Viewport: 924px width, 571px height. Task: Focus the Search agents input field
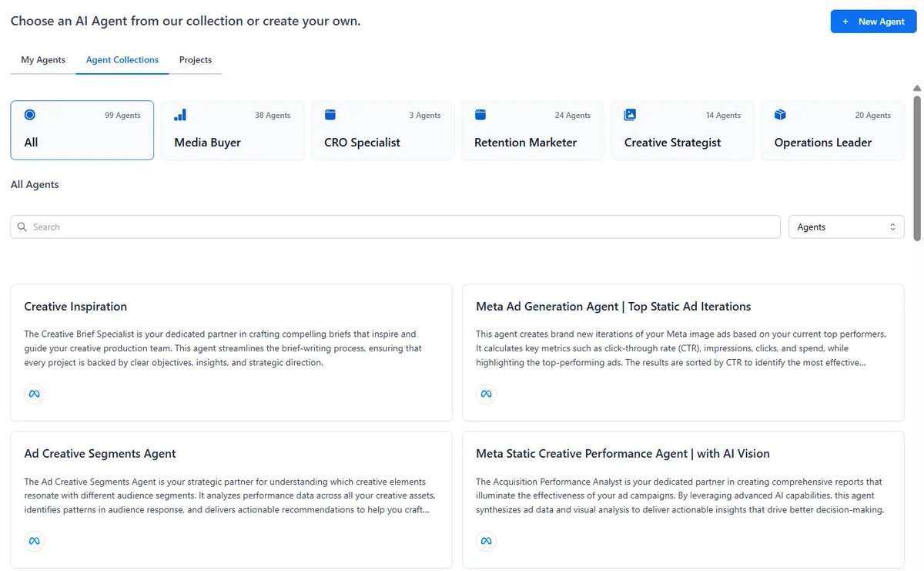[x=395, y=227]
